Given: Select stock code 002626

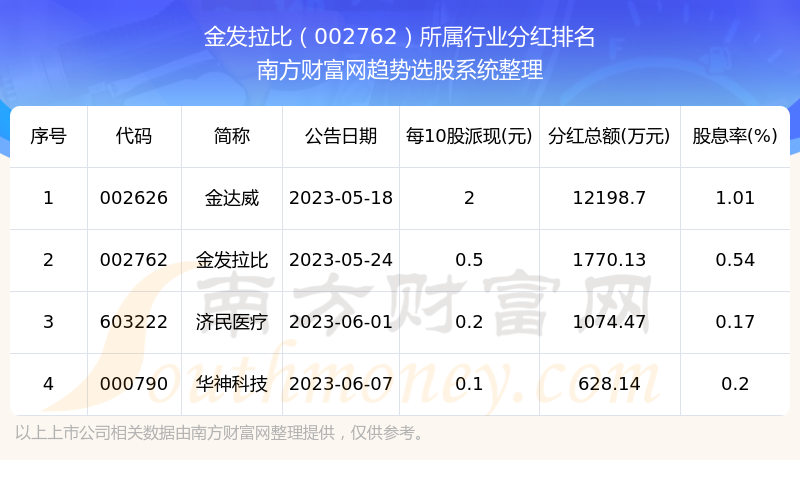Looking at the screenshot, I should point(134,198).
